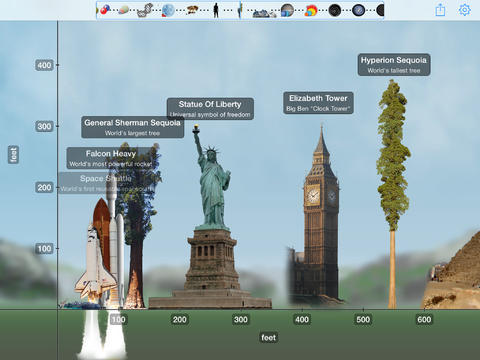480x360 pixels.
Task: Pick the blue cell scale icon
Action: (168, 10)
